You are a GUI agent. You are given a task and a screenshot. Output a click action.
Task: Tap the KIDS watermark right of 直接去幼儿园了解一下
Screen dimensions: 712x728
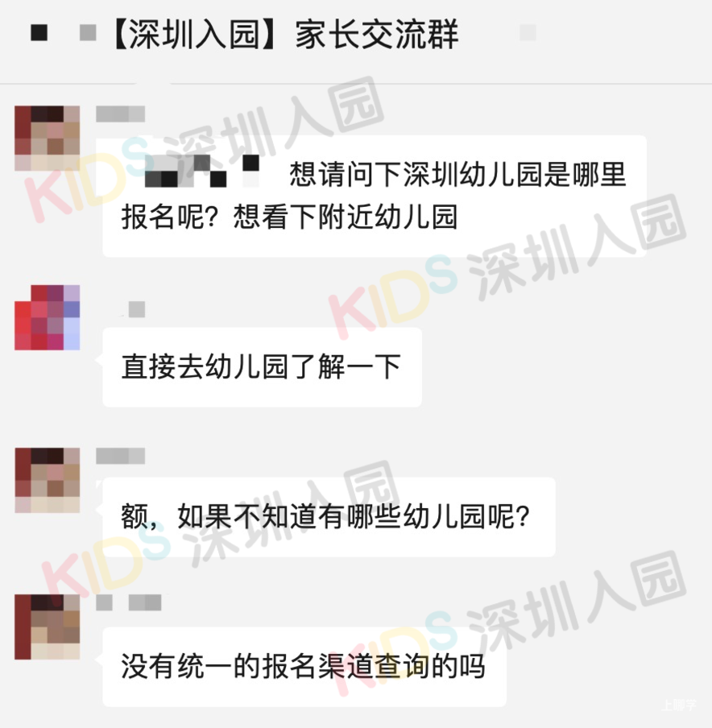[392, 297]
